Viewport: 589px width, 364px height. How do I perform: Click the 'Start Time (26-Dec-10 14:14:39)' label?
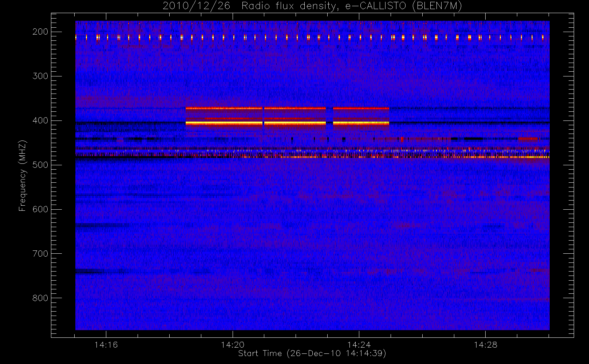(x=312, y=353)
